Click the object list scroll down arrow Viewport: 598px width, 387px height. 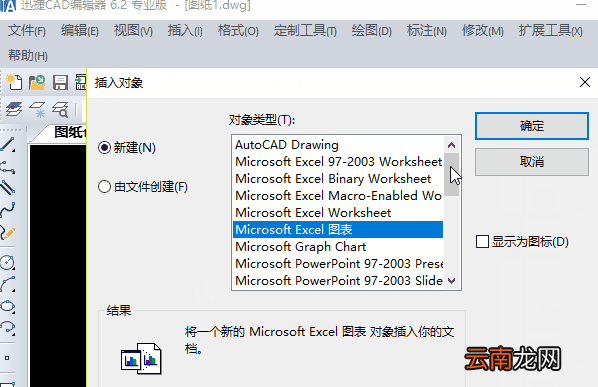click(x=452, y=281)
